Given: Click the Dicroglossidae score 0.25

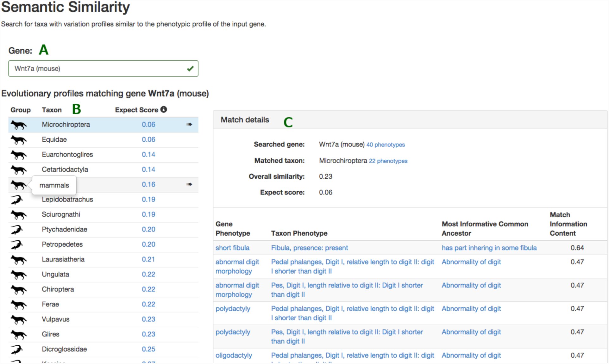Looking at the screenshot, I should 148,349.
